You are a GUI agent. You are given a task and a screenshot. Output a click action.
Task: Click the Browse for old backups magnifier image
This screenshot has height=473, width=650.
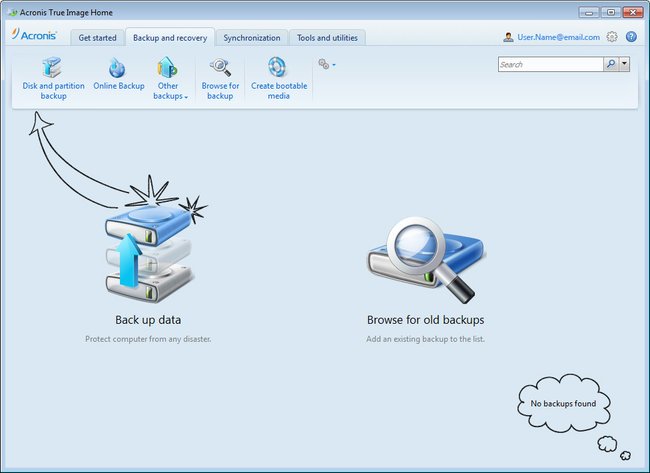[x=427, y=260]
